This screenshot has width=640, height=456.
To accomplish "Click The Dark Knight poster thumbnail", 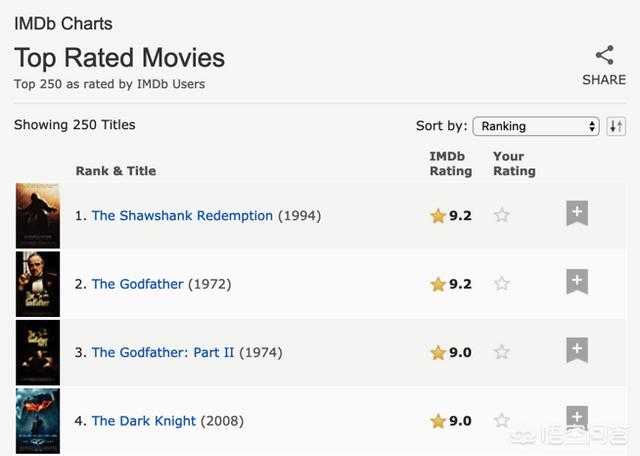I will point(38,420).
